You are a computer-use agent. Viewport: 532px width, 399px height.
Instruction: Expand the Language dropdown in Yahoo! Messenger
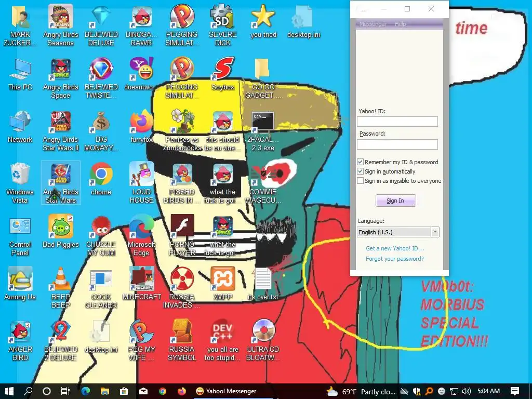click(435, 232)
